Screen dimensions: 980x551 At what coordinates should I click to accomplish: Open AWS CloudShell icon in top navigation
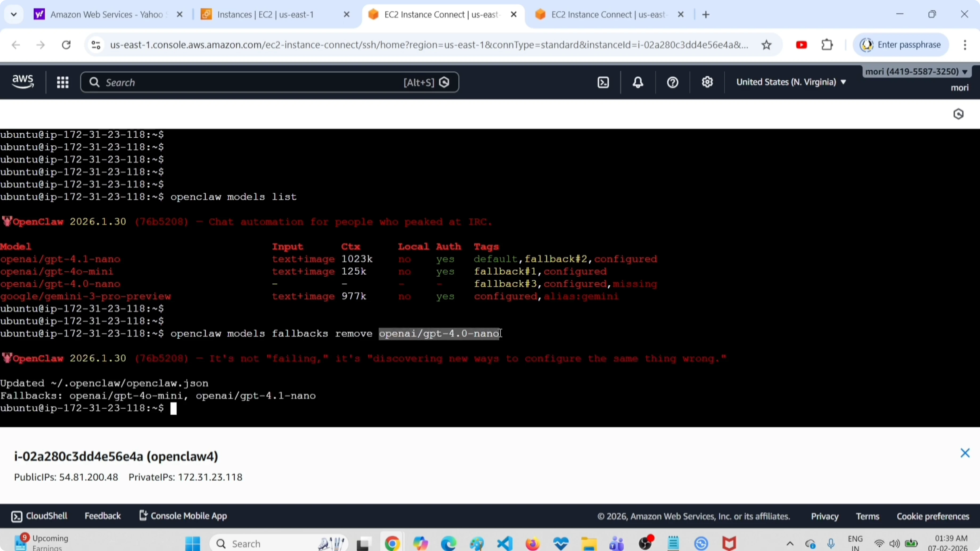tap(603, 83)
